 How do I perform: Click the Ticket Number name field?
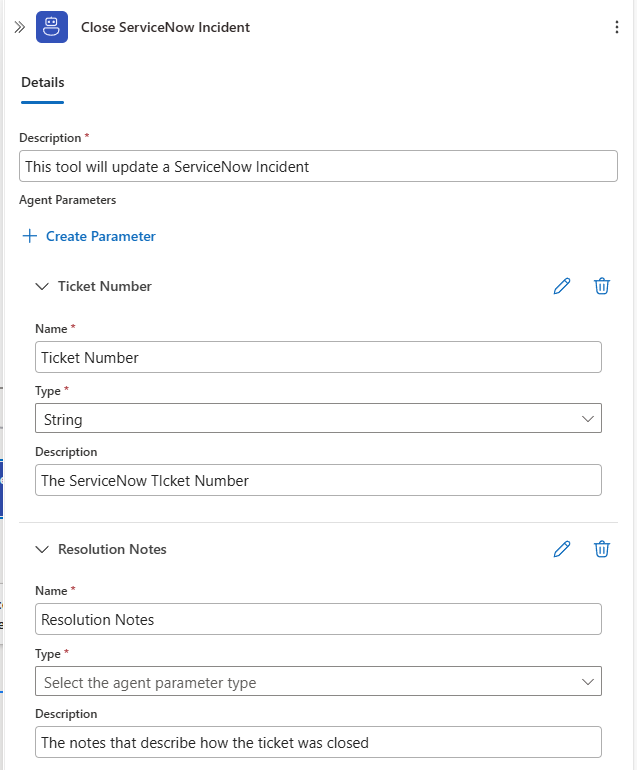point(318,357)
